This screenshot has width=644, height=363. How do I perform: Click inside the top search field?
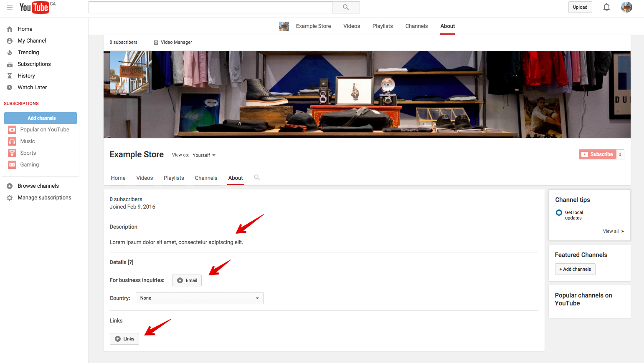[x=210, y=7]
